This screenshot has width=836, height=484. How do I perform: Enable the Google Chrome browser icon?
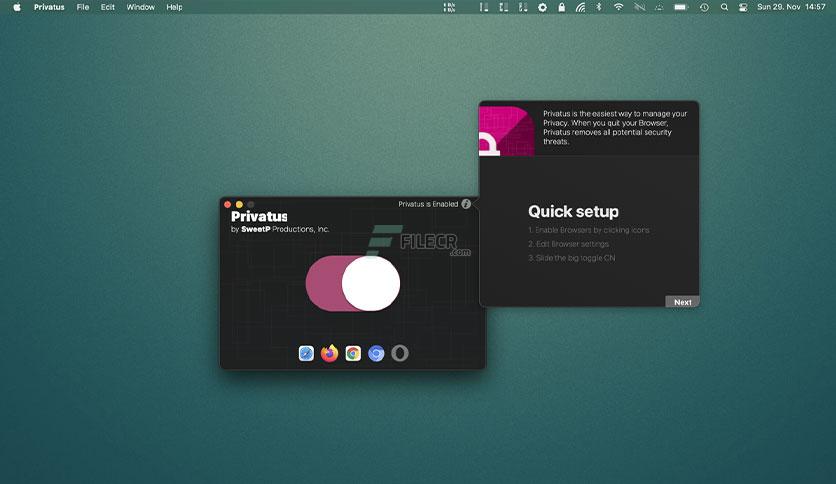point(353,353)
